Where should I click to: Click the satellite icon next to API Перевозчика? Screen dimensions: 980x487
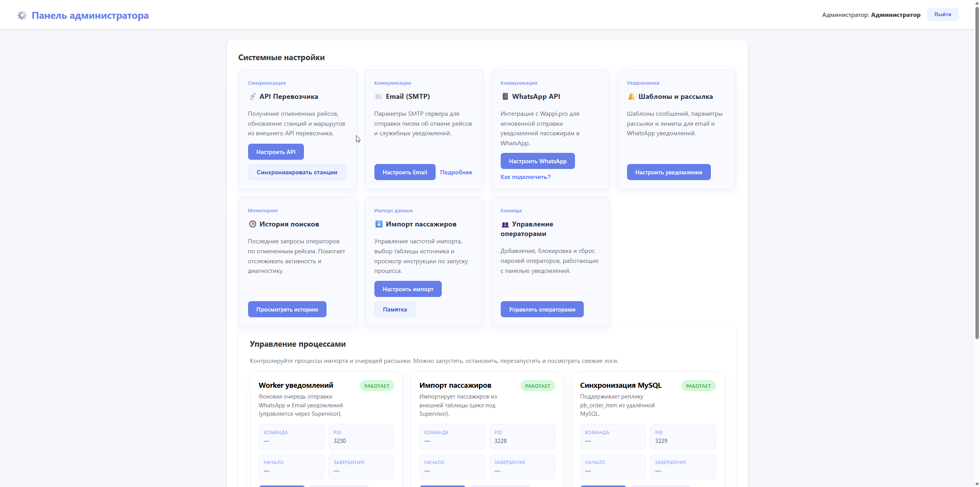point(252,97)
